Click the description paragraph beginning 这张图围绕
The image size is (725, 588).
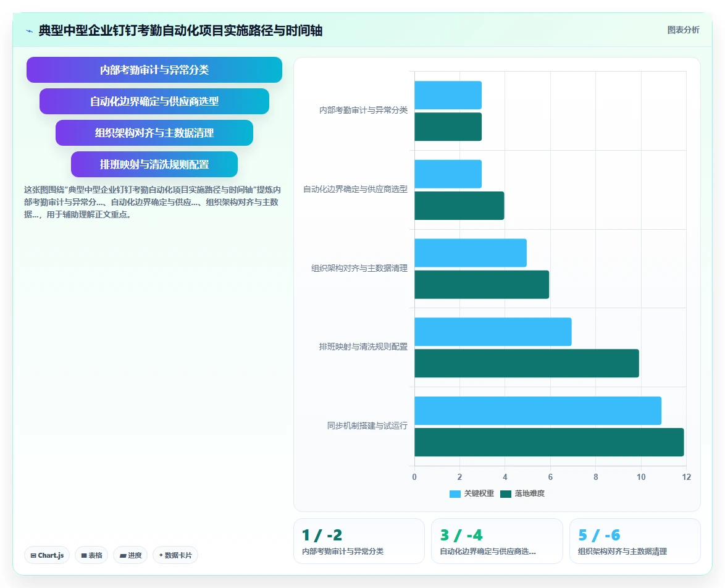point(152,202)
